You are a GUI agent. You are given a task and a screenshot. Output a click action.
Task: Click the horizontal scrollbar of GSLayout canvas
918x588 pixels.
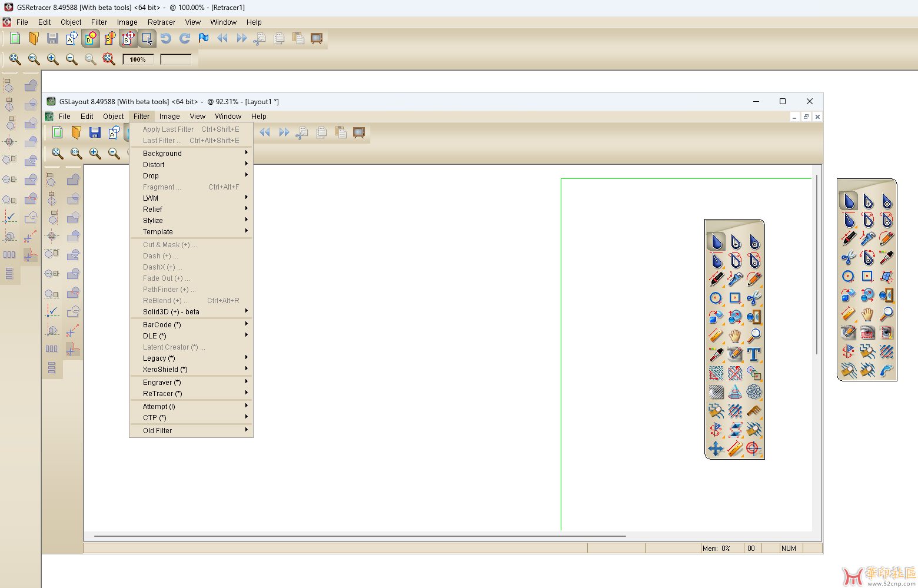(360, 536)
